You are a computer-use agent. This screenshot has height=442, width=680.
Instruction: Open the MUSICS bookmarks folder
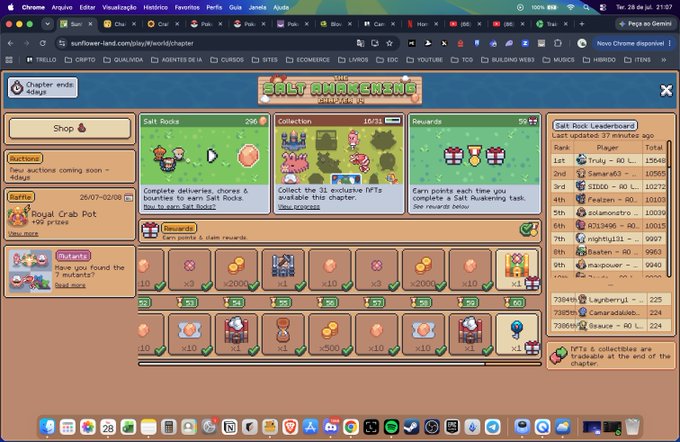(x=559, y=60)
